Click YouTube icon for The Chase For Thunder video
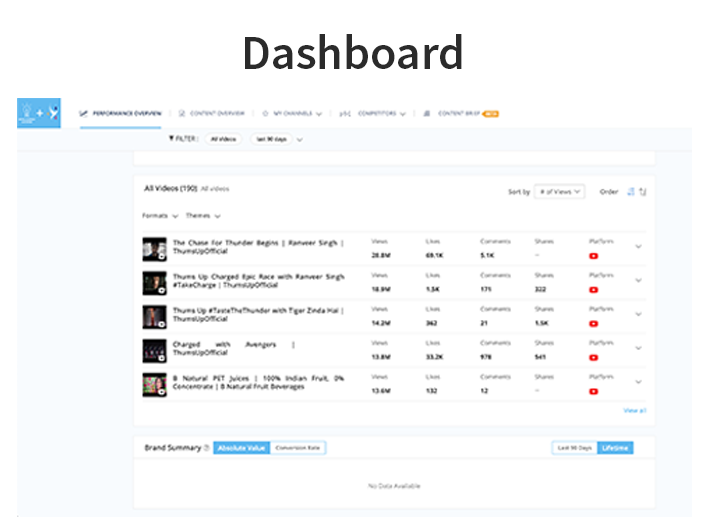Image resolution: width=708 pixels, height=517 pixels. 593,256
